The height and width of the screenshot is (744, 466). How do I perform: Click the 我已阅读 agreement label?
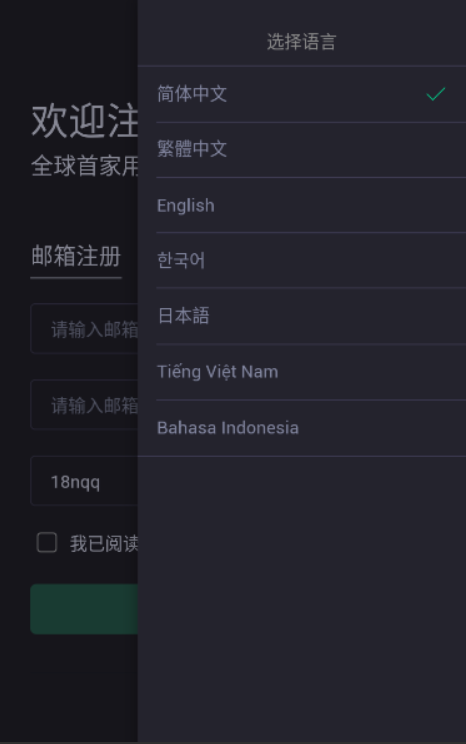click(x=104, y=543)
